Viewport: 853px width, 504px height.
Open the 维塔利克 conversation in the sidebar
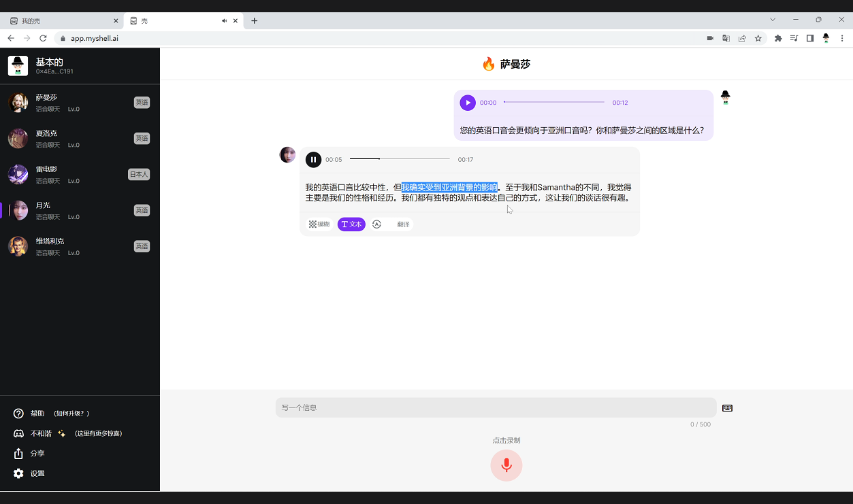(x=80, y=246)
